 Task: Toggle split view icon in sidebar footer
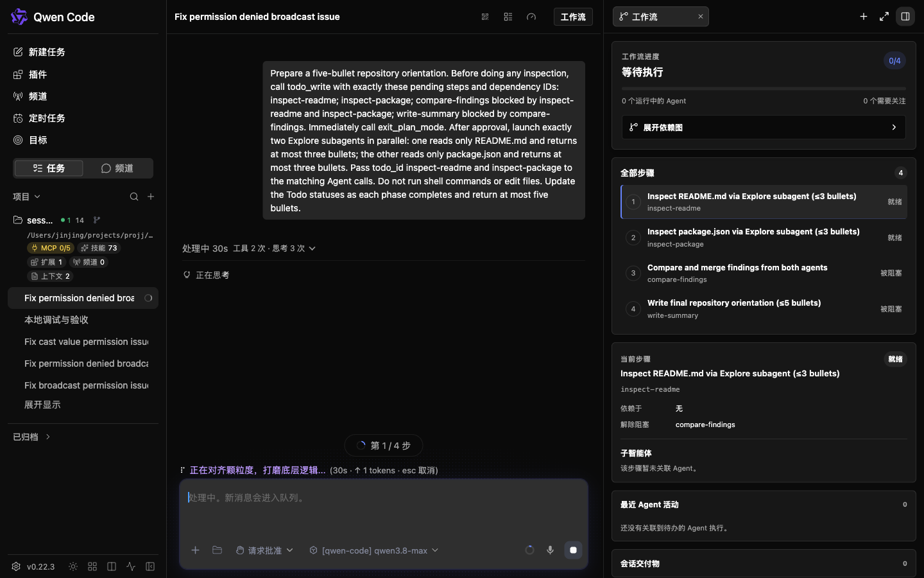click(x=112, y=566)
